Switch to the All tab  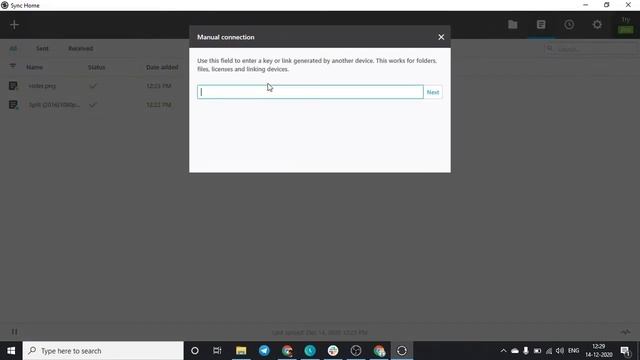click(x=13, y=49)
